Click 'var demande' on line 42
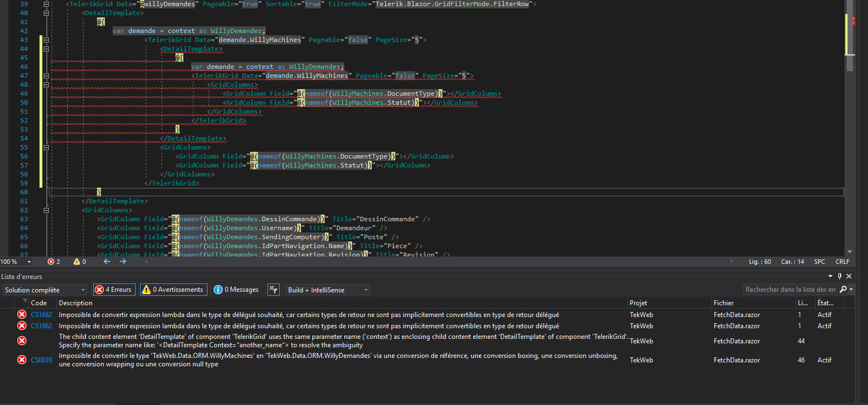 click(x=135, y=31)
